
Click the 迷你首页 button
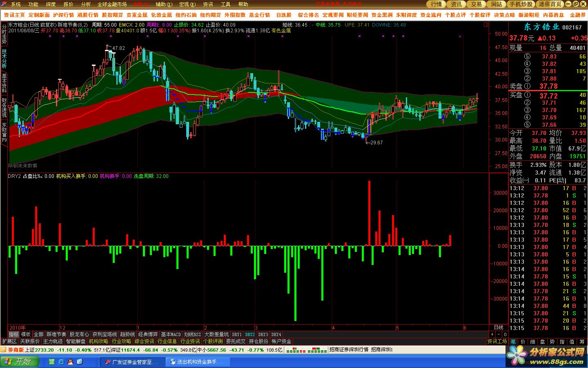[550, 4]
